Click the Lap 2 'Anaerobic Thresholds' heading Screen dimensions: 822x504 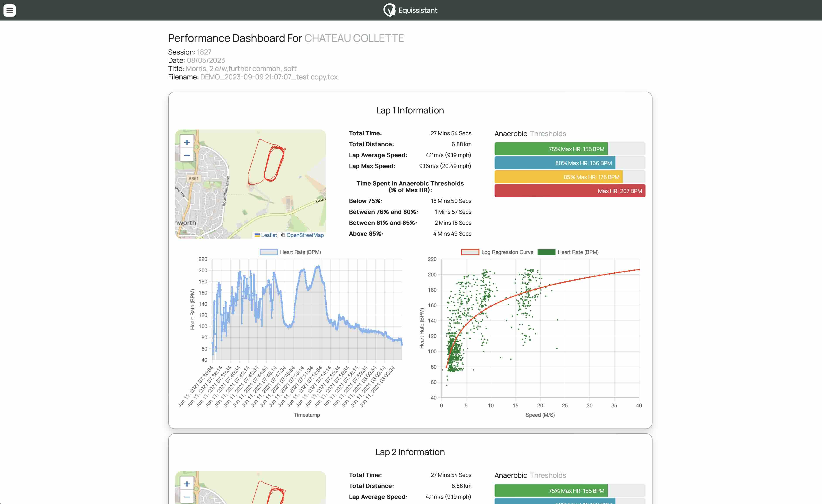[x=530, y=475]
